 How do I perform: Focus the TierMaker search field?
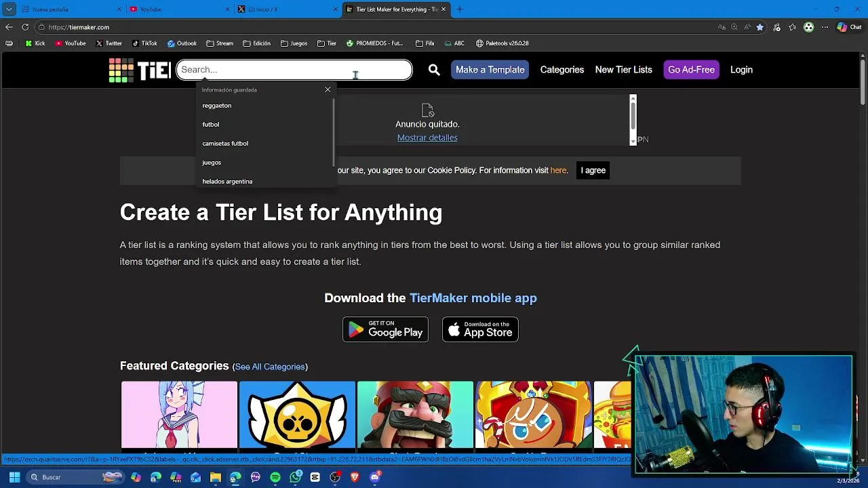coord(294,70)
